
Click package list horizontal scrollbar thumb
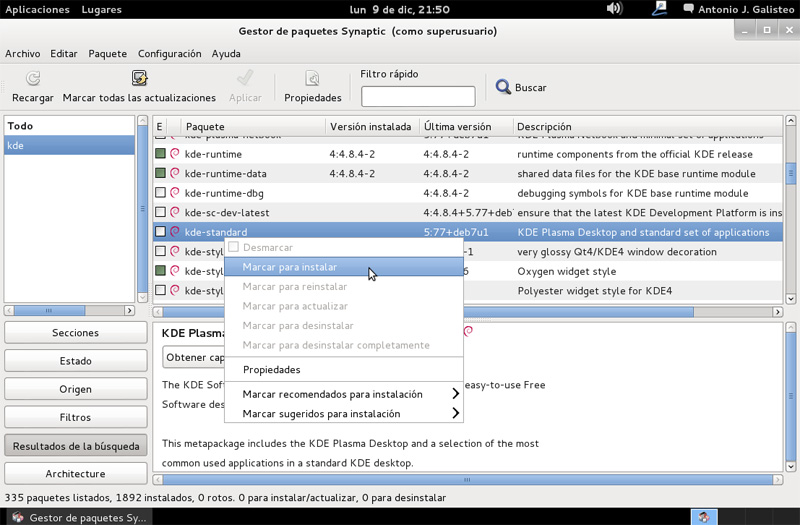point(428,312)
